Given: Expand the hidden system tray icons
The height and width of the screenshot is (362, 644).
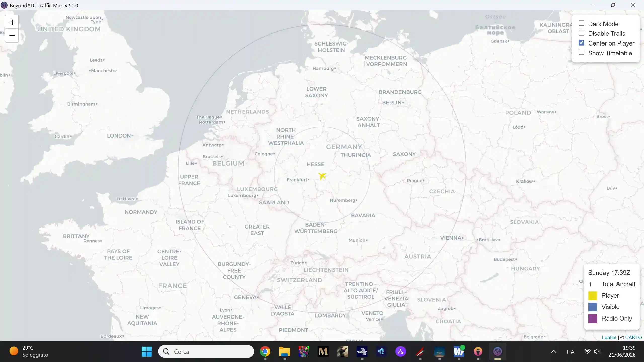Looking at the screenshot, I should pyautogui.click(x=553, y=351).
